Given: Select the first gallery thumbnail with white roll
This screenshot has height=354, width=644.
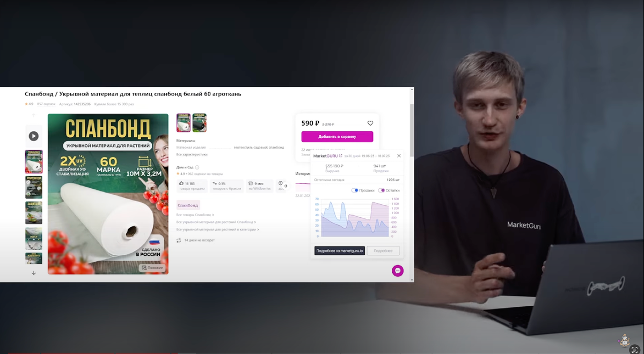Looking at the screenshot, I should (33, 161).
